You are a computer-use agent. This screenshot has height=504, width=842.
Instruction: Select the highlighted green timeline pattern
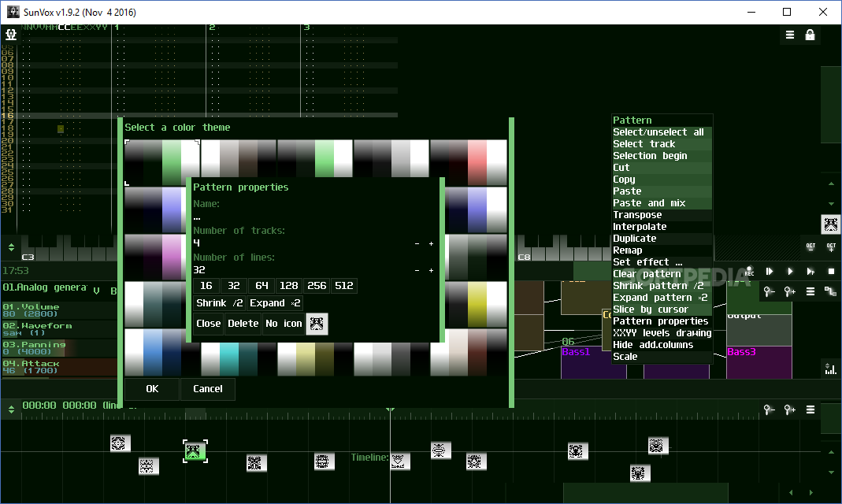[195, 451]
